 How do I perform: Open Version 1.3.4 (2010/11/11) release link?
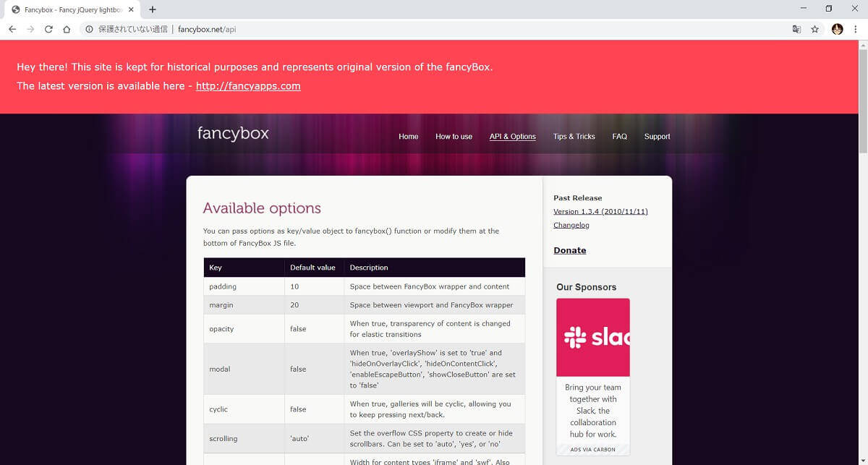[x=600, y=211]
